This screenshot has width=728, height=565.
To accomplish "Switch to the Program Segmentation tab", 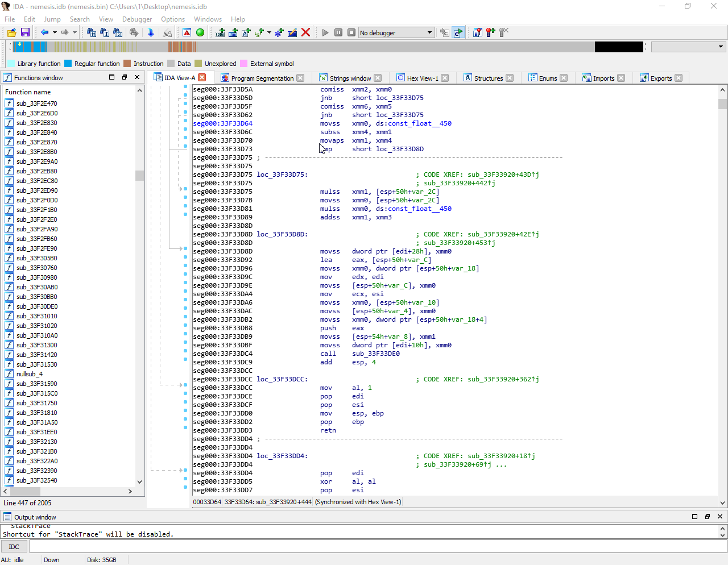I will [x=262, y=78].
